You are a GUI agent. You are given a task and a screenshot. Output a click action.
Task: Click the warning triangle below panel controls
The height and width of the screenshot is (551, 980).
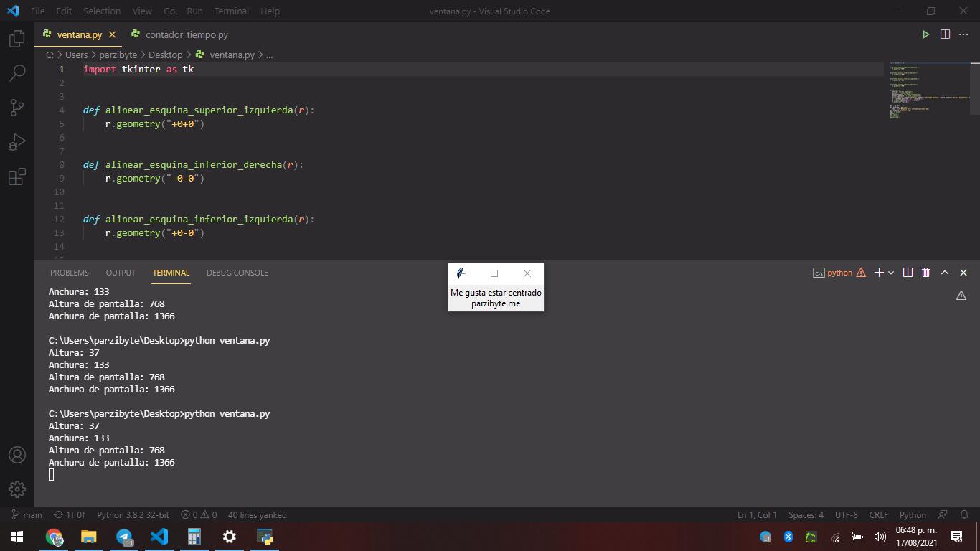point(961,296)
